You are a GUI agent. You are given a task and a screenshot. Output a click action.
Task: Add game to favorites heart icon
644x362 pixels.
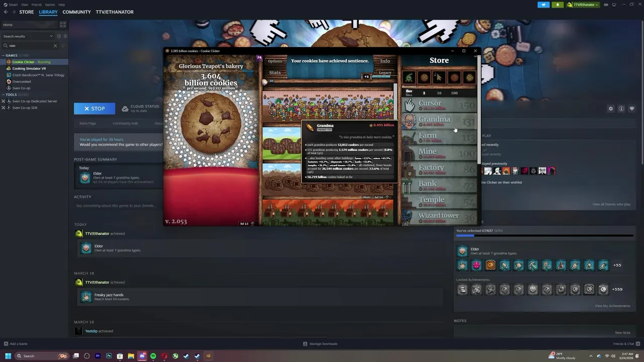632,109
